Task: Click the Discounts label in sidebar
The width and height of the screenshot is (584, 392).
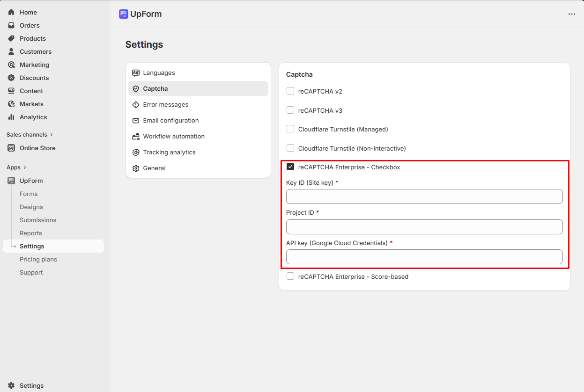Action: point(34,78)
